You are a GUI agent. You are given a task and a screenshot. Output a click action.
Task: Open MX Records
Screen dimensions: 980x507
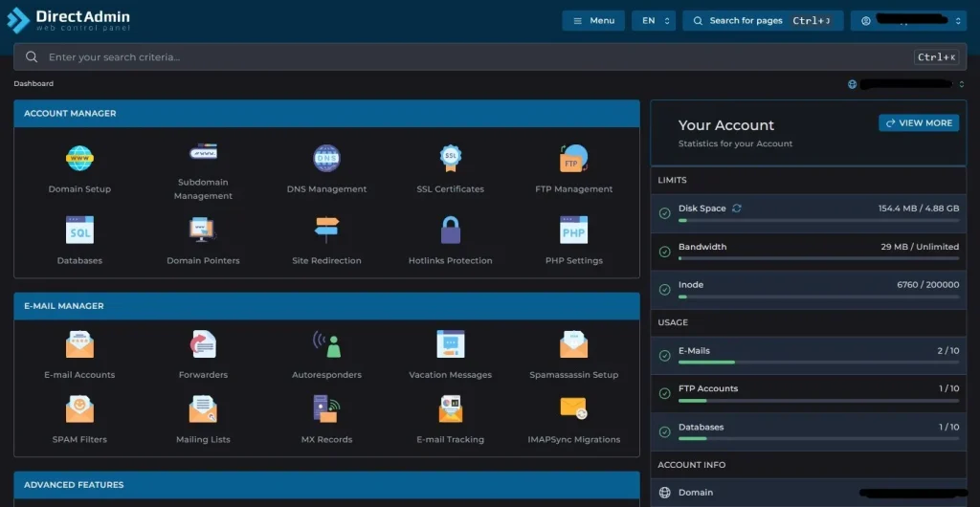[x=326, y=409]
